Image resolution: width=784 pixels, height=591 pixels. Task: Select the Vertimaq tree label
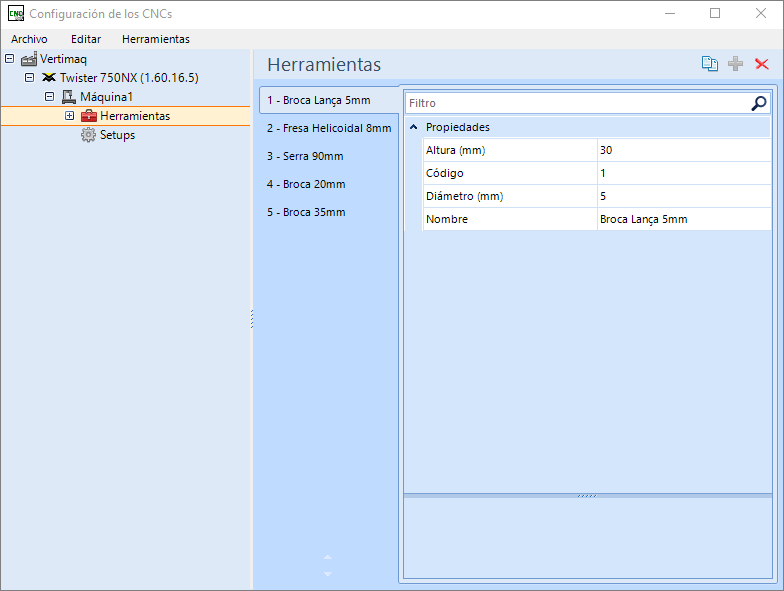64,59
